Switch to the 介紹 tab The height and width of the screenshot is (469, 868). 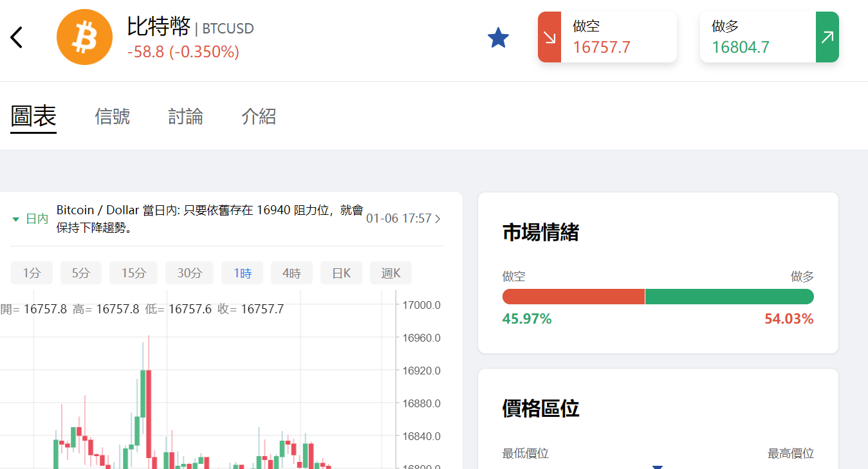259,116
